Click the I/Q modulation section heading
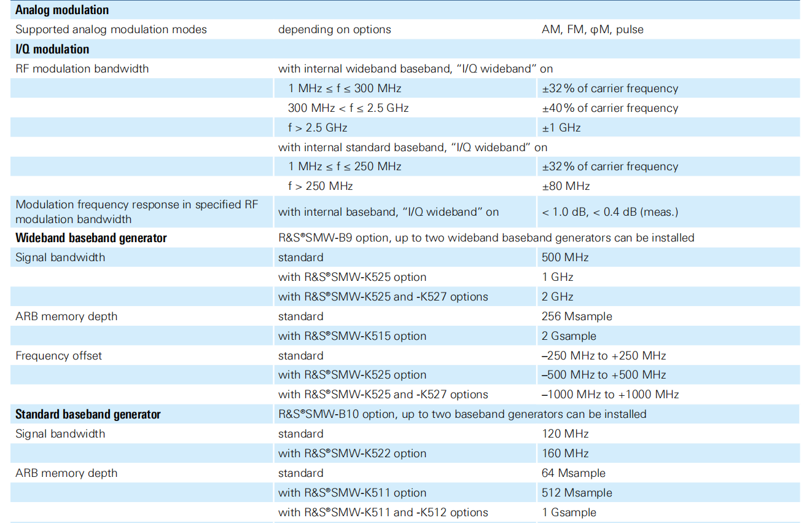812x523 pixels. coord(52,49)
